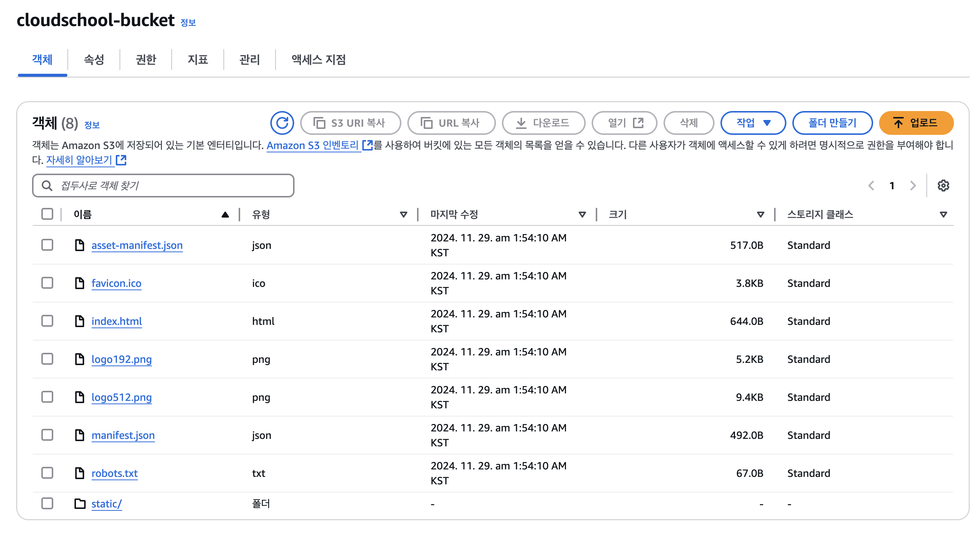This screenshot has height=535, width=980.
Task: Sort by 유형 column arrow
Action: point(403,214)
